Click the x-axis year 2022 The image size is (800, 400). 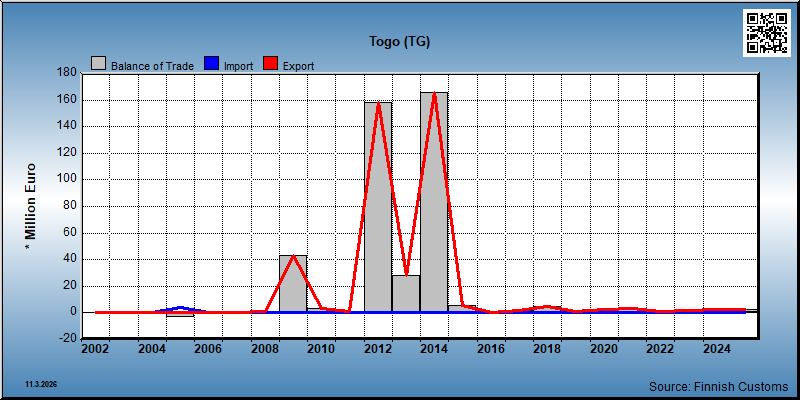(x=660, y=349)
